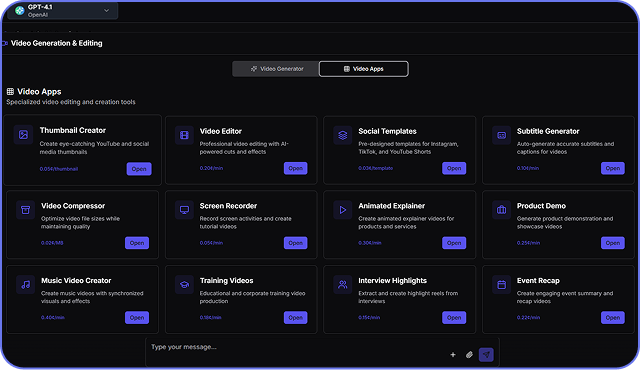Click the Video Compressor per-MB price

click(x=52, y=243)
